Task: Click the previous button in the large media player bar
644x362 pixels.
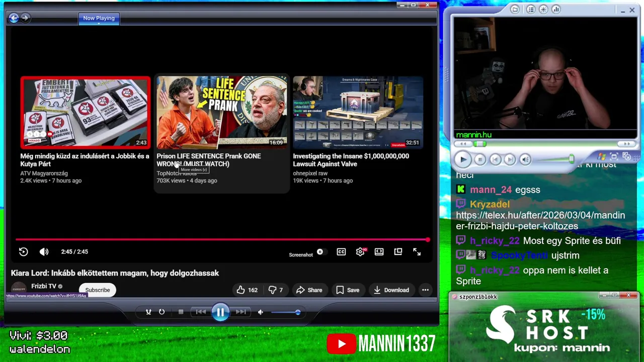Action: coord(201,312)
